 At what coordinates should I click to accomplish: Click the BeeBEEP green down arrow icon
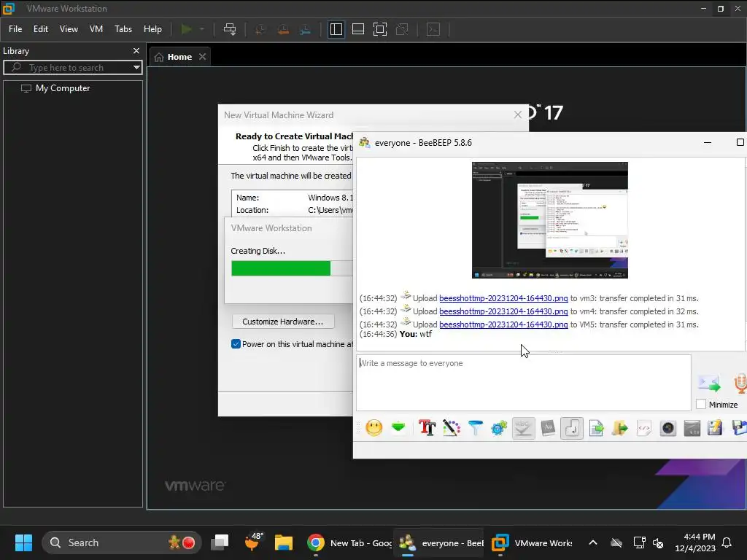[398, 427]
